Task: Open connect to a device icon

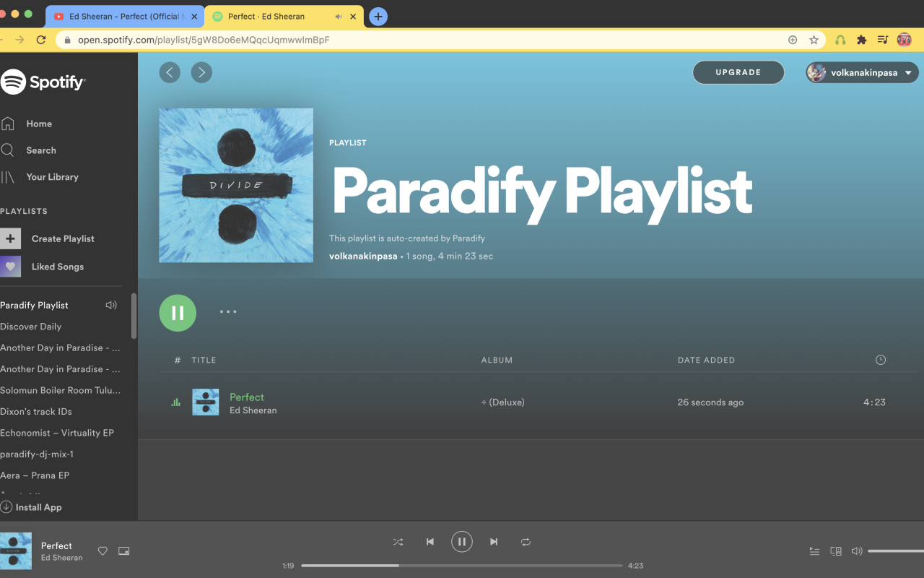Action: 836,551
